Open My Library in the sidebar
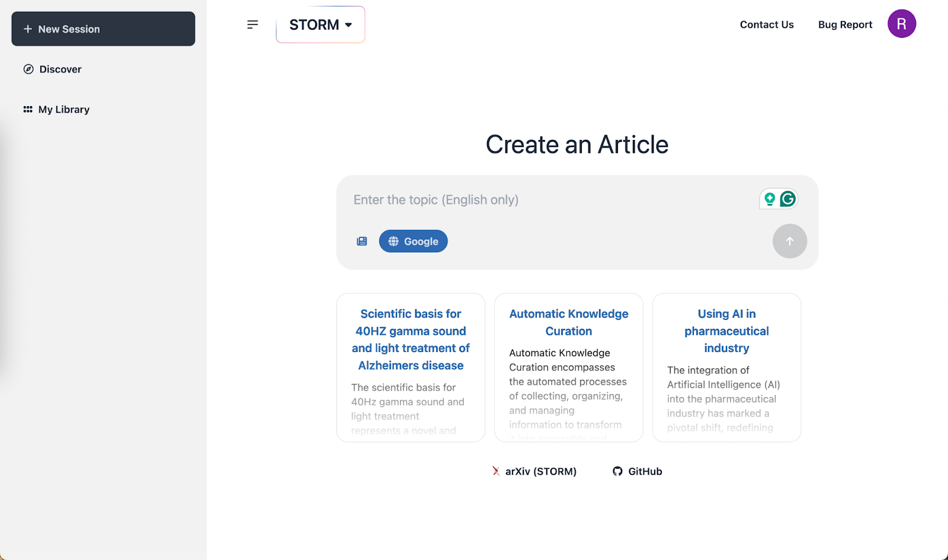This screenshot has width=948, height=560. (x=56, y=110)
